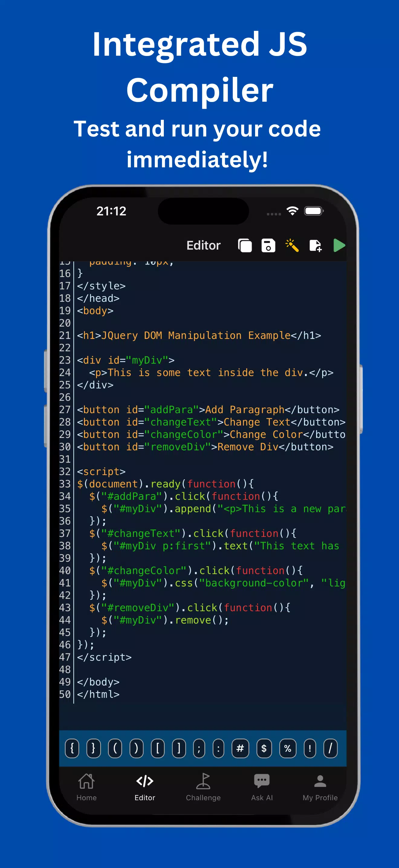Click the closing </html> tag line
The image size is (399, 868).
click(x=98, y=695)
